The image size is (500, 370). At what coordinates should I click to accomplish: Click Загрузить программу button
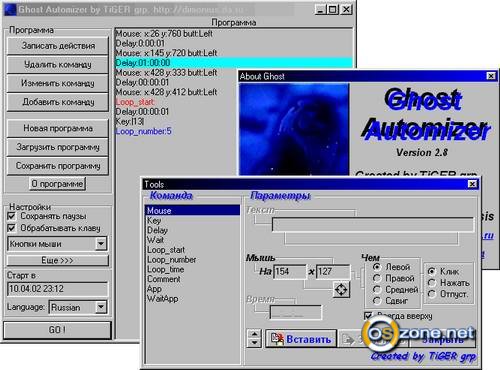(x=58, y=147)
